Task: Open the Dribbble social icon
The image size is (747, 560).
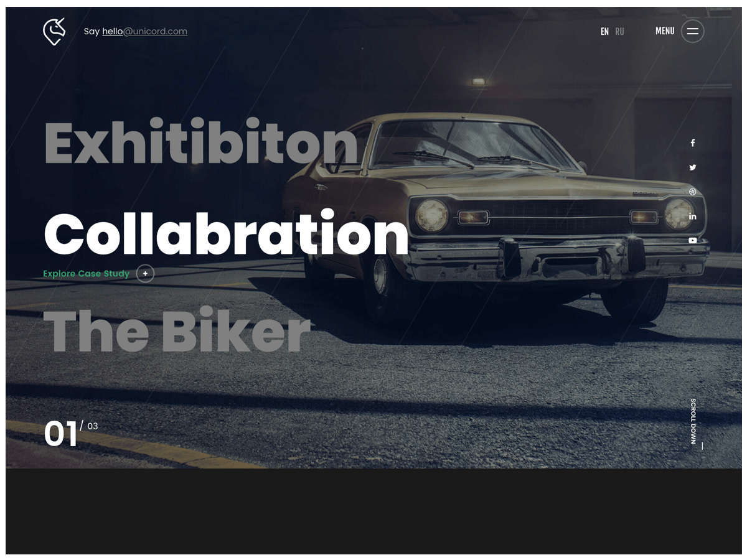Action: pyautogui.click(x=692, y=192)
